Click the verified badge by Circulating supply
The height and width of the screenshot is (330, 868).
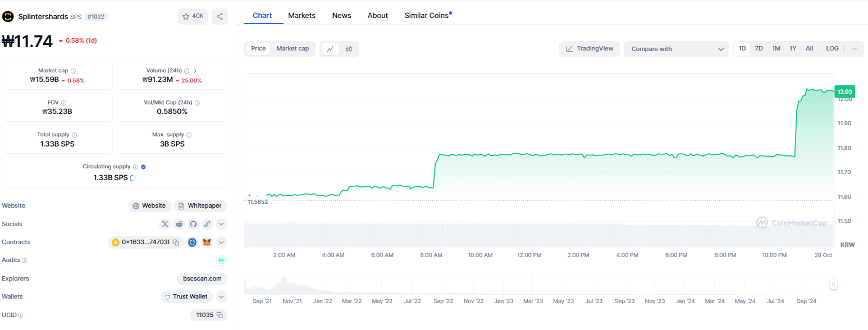pyautogui.click(x=143, y=167)
